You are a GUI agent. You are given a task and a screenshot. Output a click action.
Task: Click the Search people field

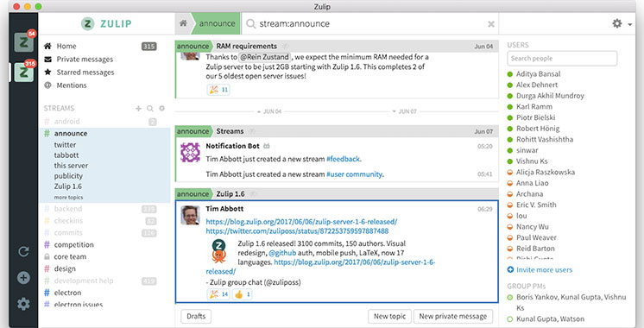[562, 59]
